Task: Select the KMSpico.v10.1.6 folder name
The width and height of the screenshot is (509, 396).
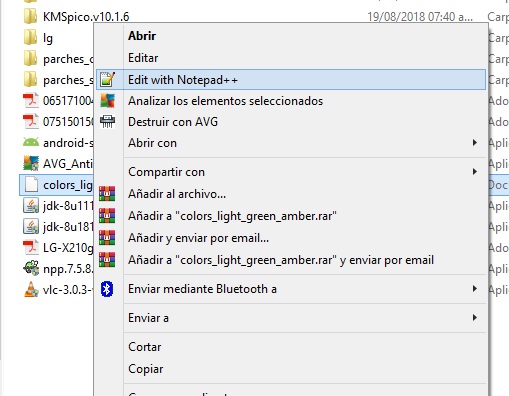Action: pos(86,17)
